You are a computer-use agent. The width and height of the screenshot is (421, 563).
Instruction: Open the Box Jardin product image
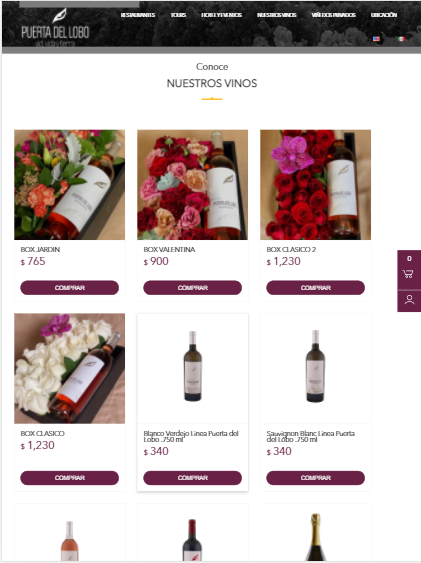coord(70,185)
